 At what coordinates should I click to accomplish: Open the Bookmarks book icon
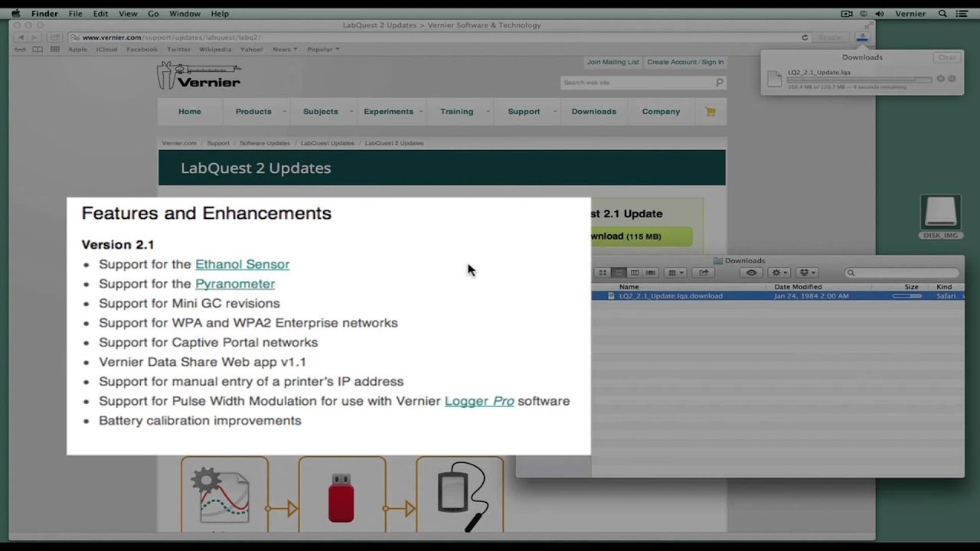38,49
